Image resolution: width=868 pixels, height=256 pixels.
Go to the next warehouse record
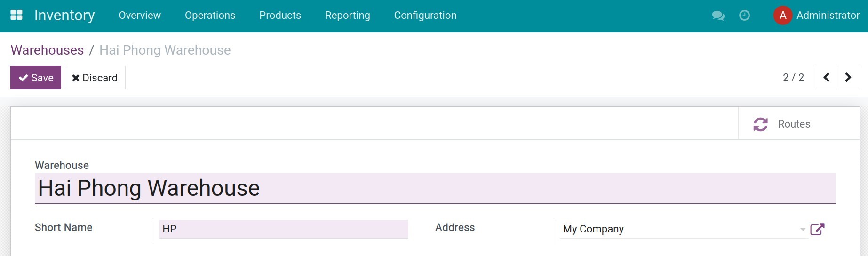pos(848,78)
